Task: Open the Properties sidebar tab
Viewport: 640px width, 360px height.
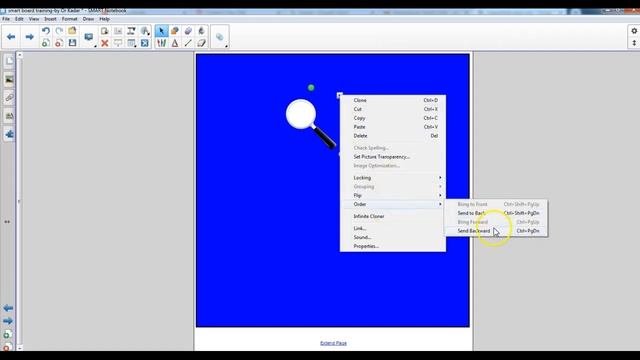Action: (9, 116)
